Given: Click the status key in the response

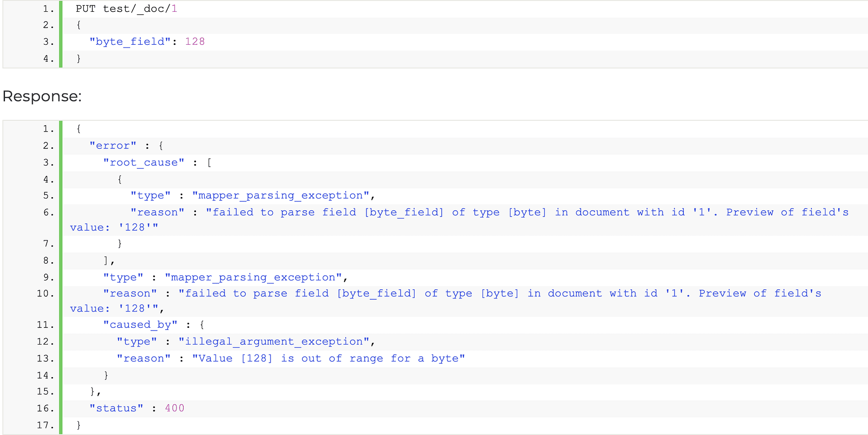Looking at the screenshot, I should (116, 408).
